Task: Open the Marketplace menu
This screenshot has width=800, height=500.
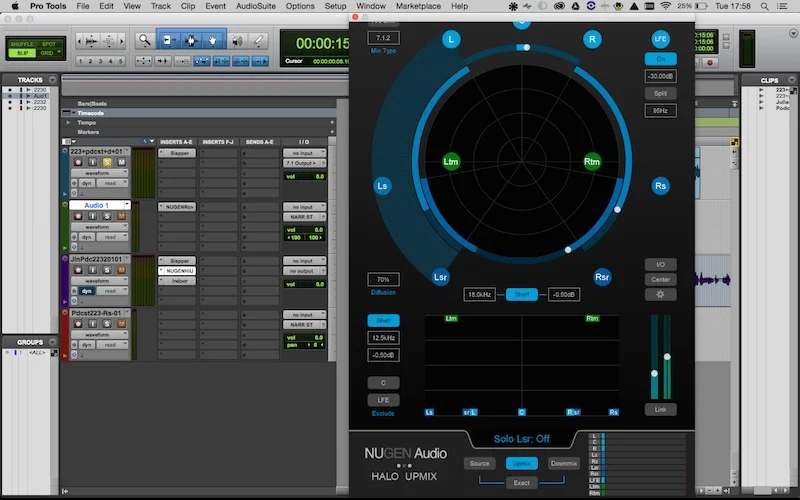Action: coord(418,6)
